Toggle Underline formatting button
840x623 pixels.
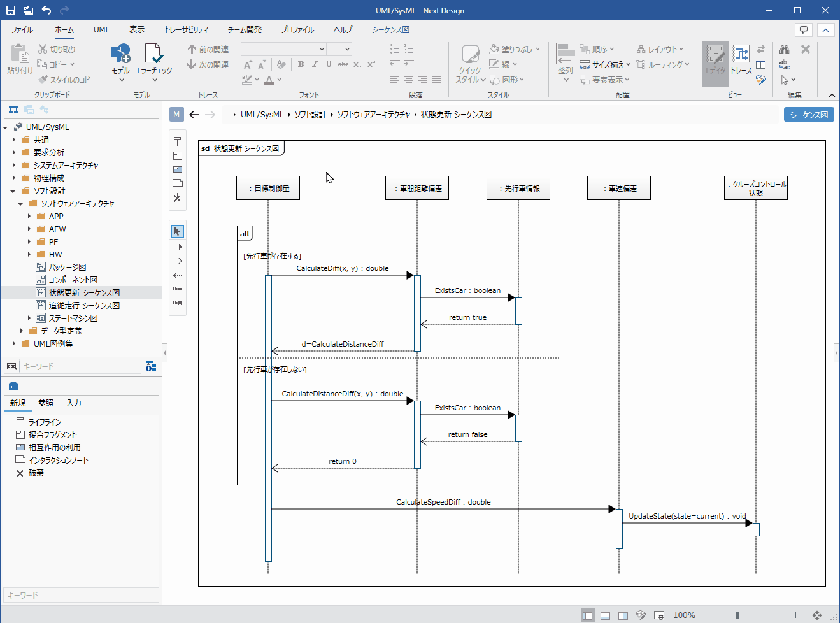(x=329, y=64)
